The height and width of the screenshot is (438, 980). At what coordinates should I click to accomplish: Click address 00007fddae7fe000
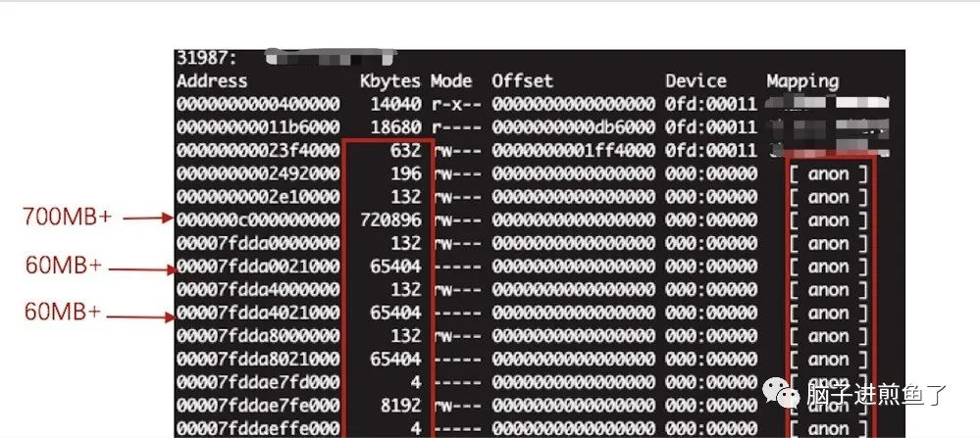click(258, 406)
